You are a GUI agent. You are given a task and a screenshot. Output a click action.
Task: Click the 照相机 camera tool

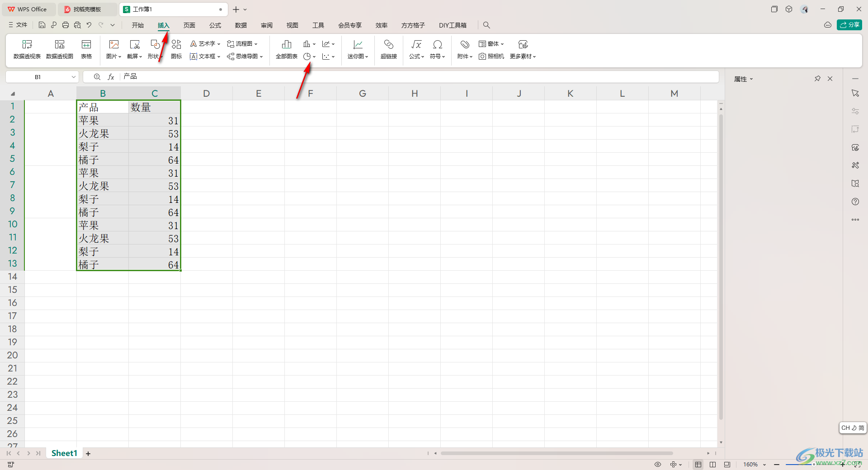[491, 56]
